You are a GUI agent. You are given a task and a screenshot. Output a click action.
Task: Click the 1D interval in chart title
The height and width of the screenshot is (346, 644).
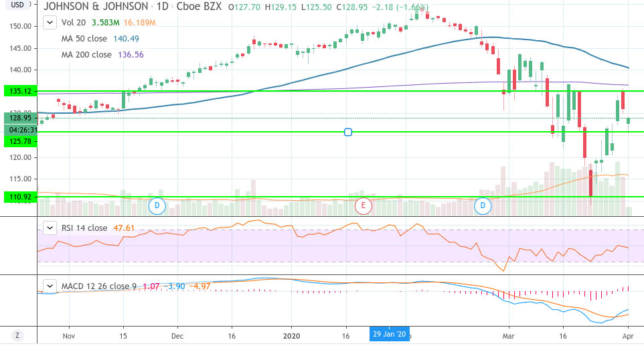pos(162,7)
